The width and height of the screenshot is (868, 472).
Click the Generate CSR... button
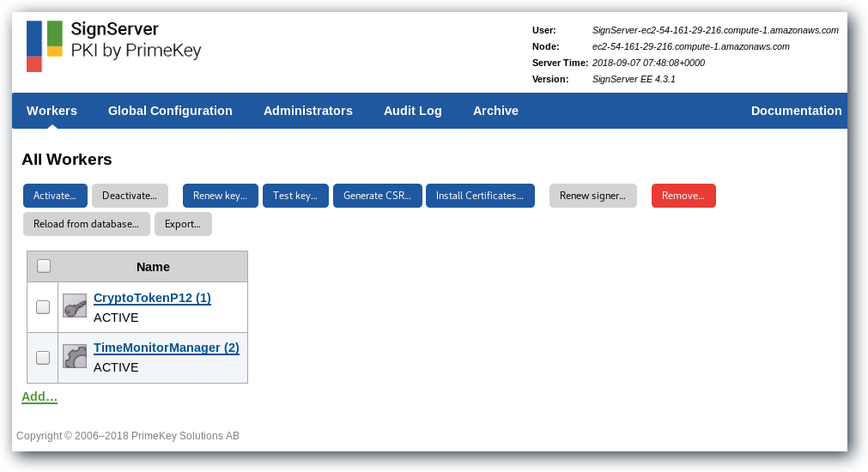[377, 196]
